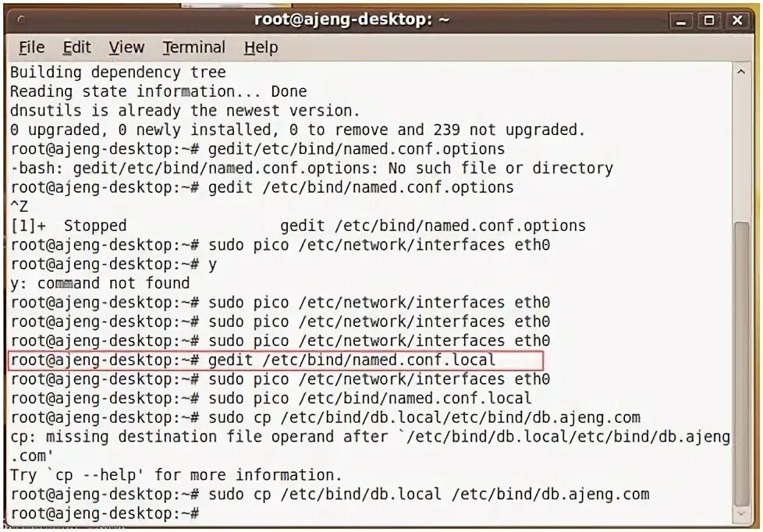Close the root@ajeng-desktop terminal window
This screenshot has height=532, width=763.
click(737, 20)
